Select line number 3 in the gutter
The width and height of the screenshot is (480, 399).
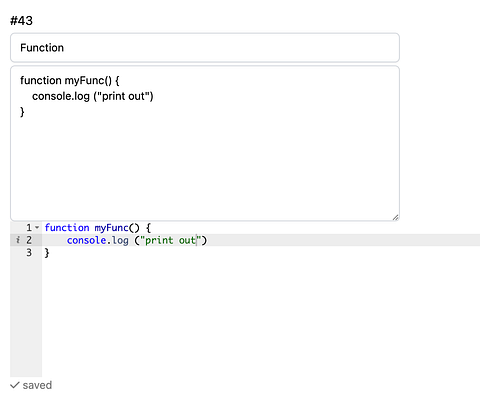click(x=29, y=253)
